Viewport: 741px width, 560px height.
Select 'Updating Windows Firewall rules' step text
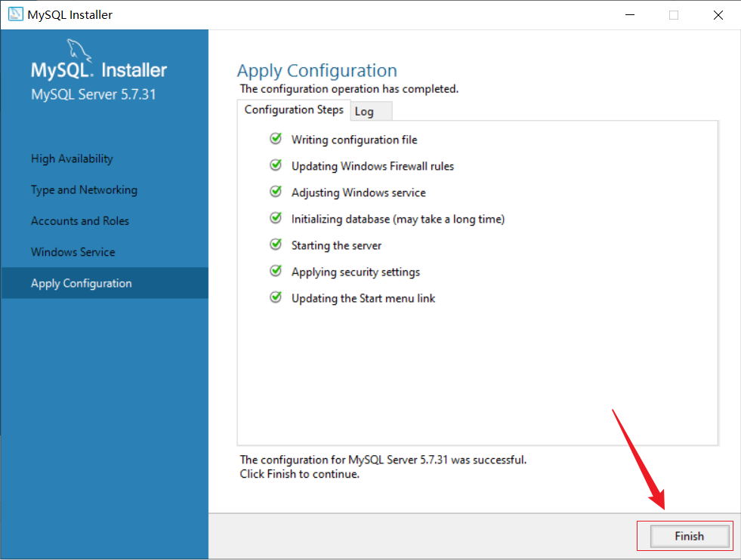(x=372, y=166)
